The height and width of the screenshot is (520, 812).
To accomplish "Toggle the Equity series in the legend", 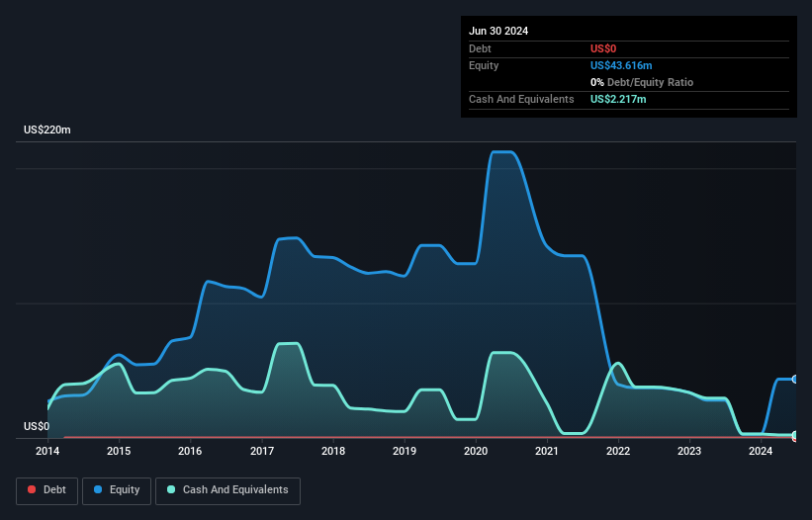I will tap(116, 489).
